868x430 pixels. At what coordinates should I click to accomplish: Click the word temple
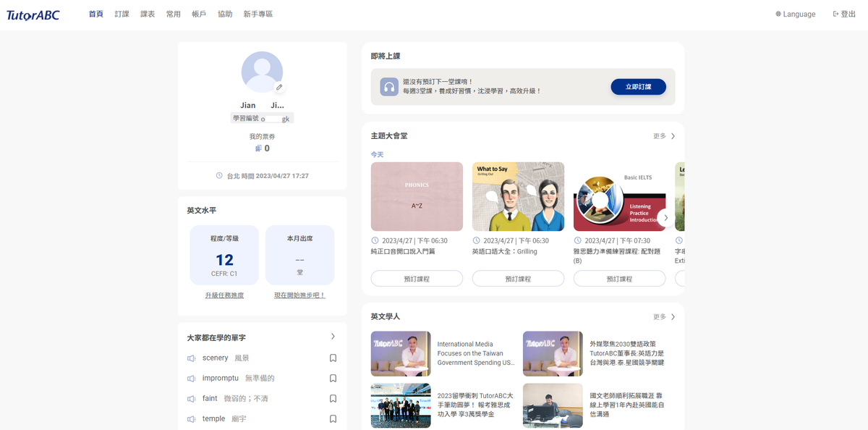214,419
